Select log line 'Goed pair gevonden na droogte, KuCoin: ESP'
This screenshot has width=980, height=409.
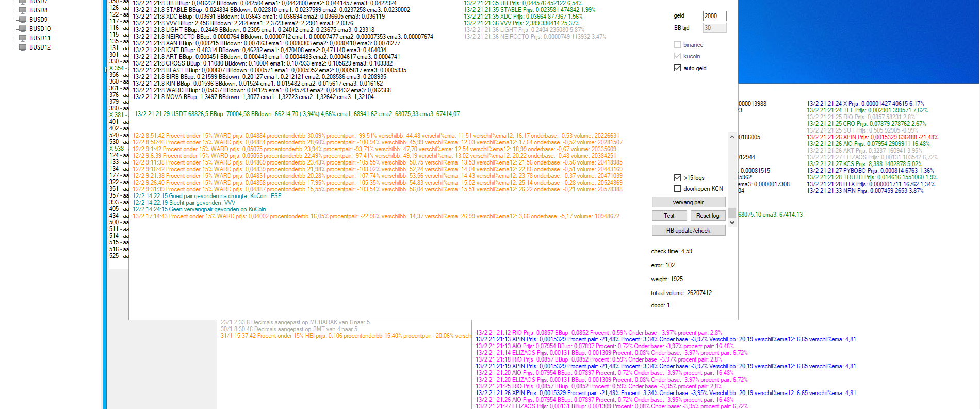[x=207, y=196]
